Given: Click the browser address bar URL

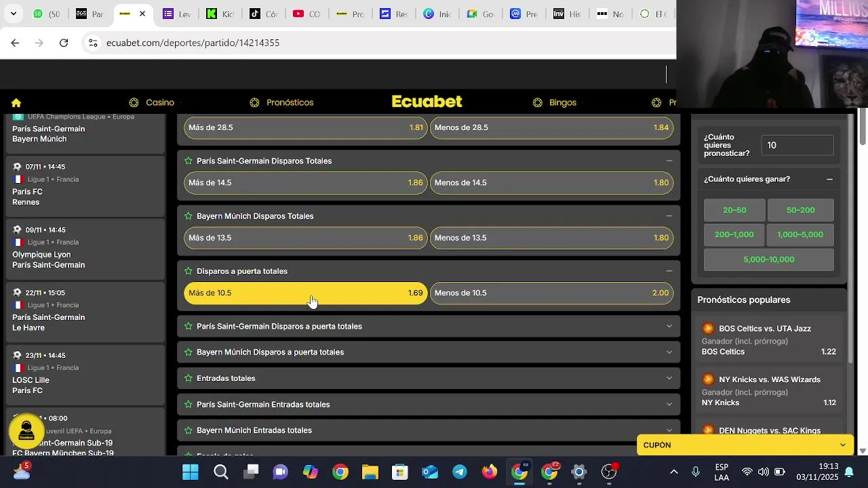Looking at the screenshot, I should click(x=193, y=43).
